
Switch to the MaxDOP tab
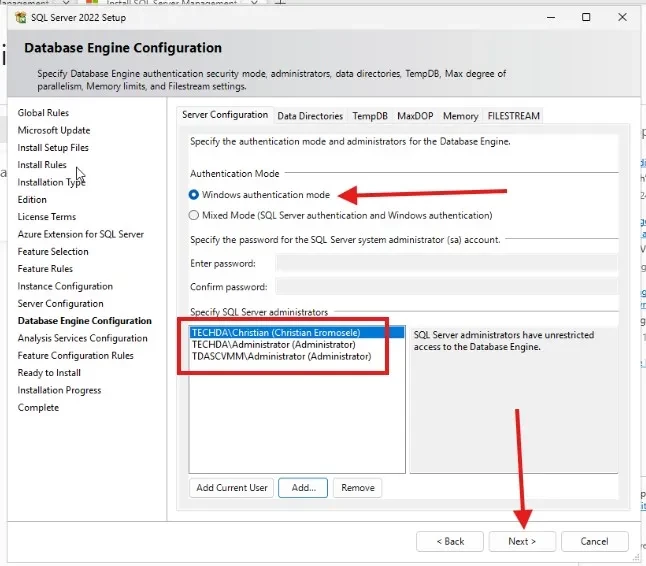click(x=415, y=116)
